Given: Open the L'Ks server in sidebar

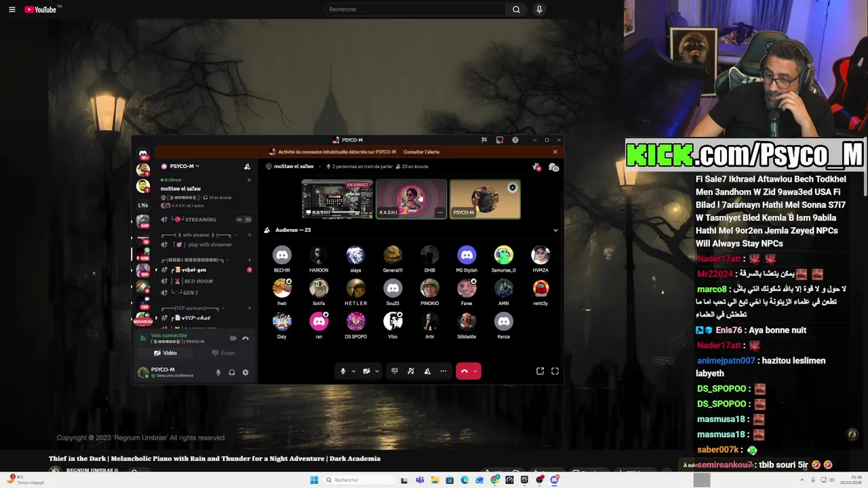Looking at the screenshot, I should click(143, 205).
